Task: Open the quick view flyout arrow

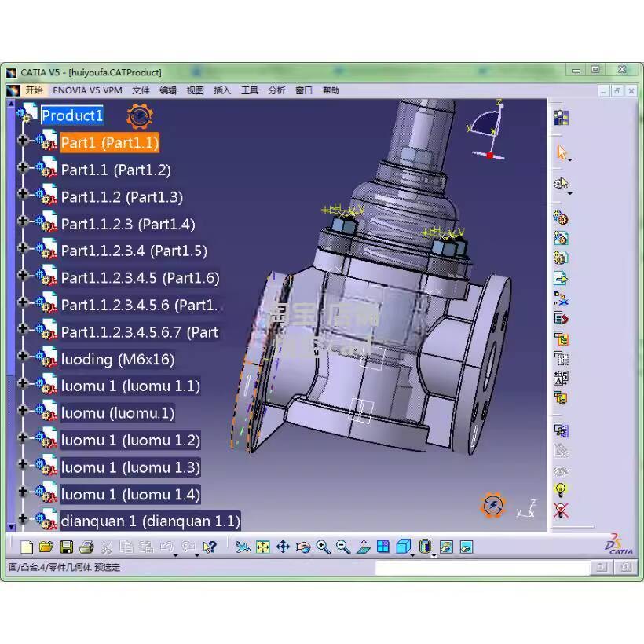Action: click(x=412, y=555)
